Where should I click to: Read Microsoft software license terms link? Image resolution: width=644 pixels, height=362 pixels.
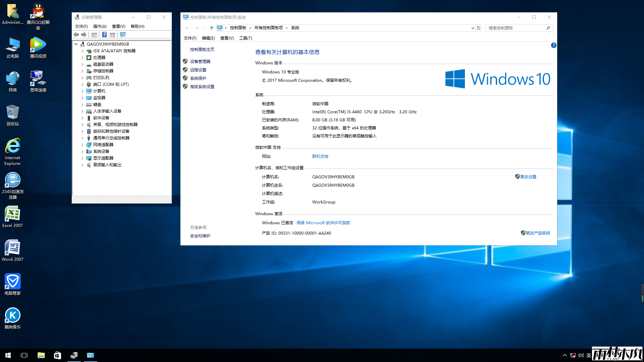(323, 223)
